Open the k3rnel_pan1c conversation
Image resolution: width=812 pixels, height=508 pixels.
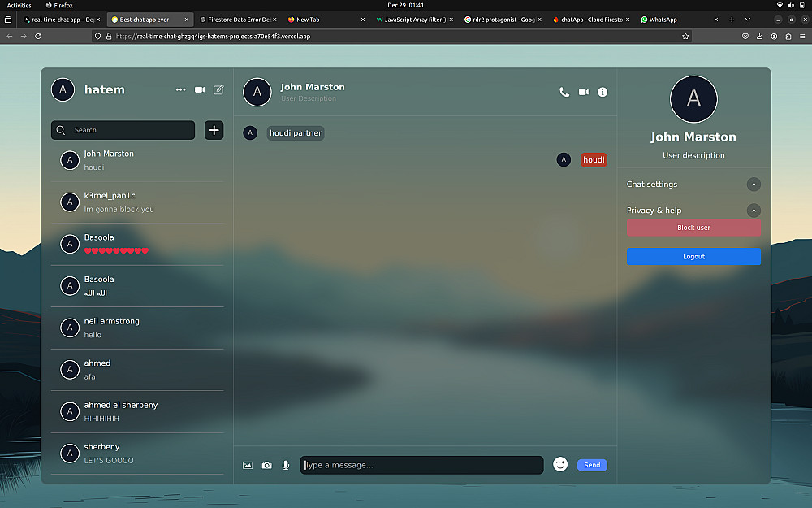[x=137, y=202]
